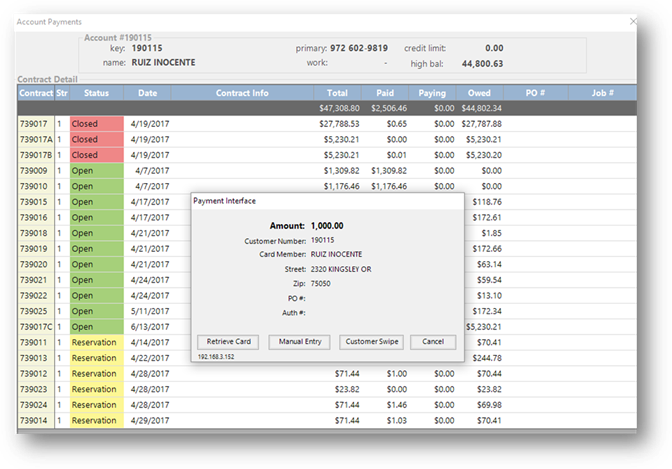Choose the Customer Swipe option
Screen dimensions: 672x469
371,342
